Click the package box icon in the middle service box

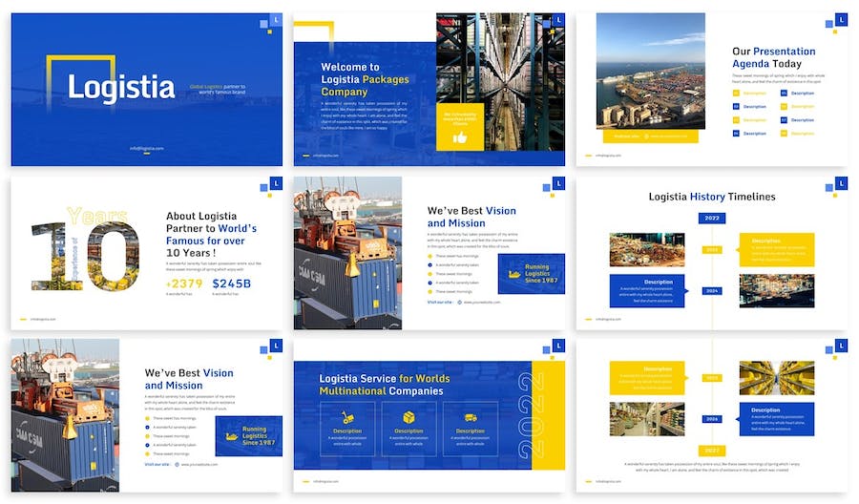tap(409, 417)
